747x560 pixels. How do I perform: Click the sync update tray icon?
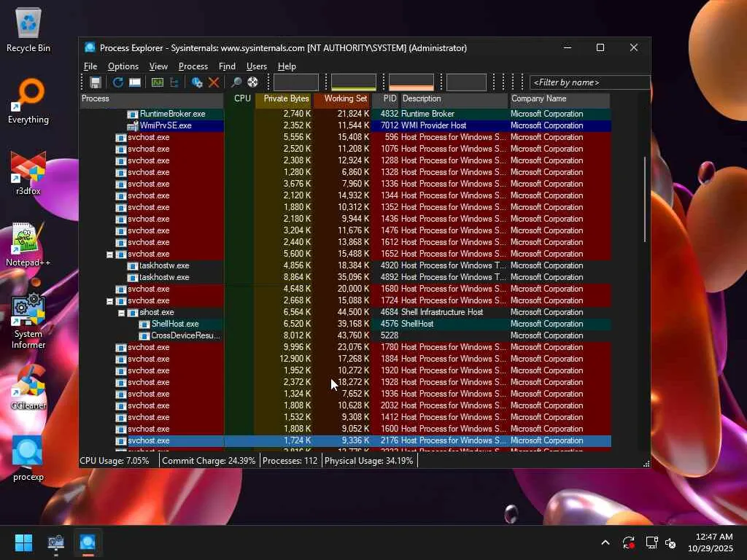628,542
